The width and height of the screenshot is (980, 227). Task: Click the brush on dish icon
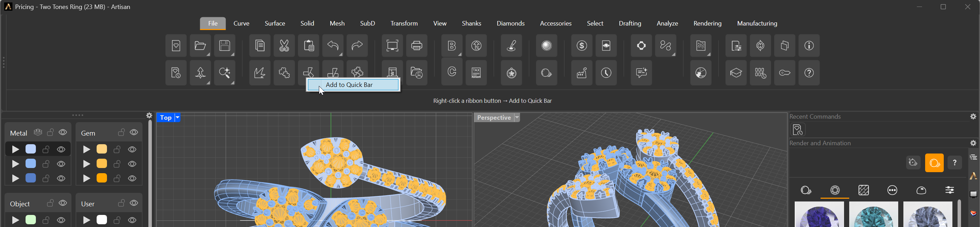(512, 46)
